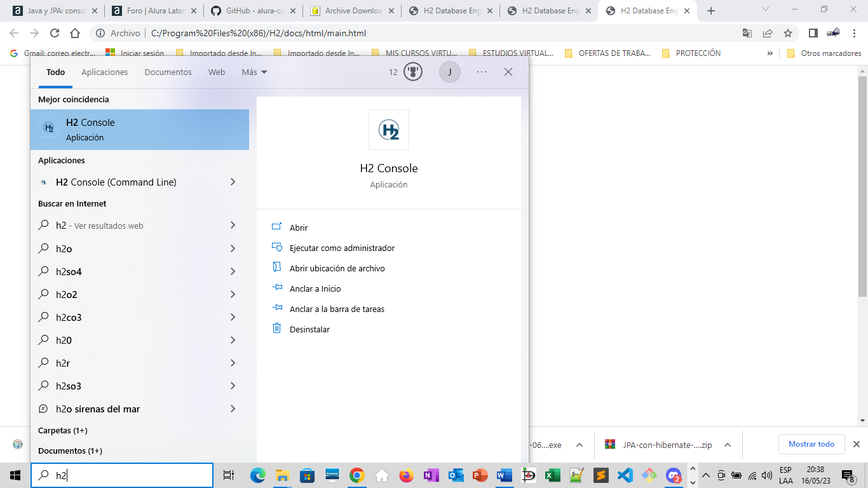Viewport: 868px width, 488px height.
Task: Open the H2 Console best match result
Action: (x=140, y=130)
